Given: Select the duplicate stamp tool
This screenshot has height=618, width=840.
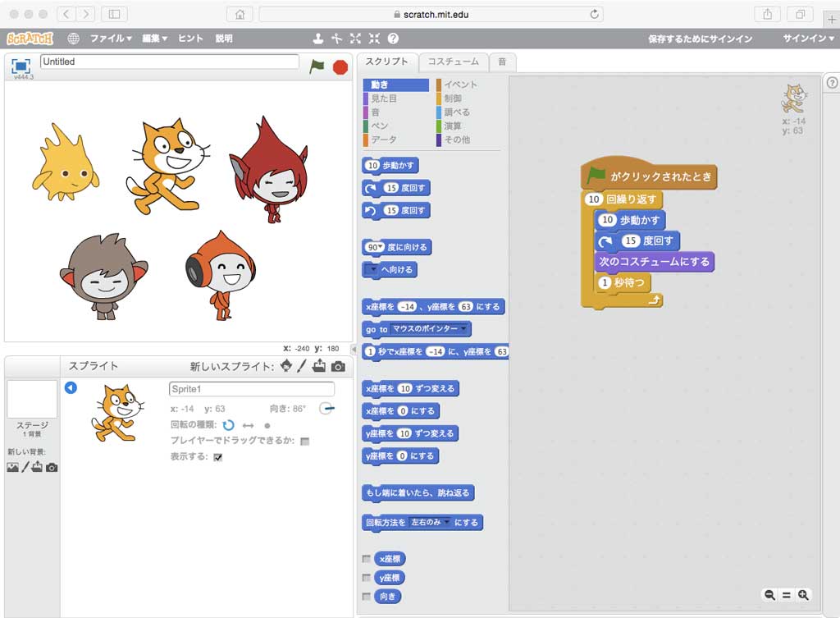Looking at the screenshot, I should 318,39.
